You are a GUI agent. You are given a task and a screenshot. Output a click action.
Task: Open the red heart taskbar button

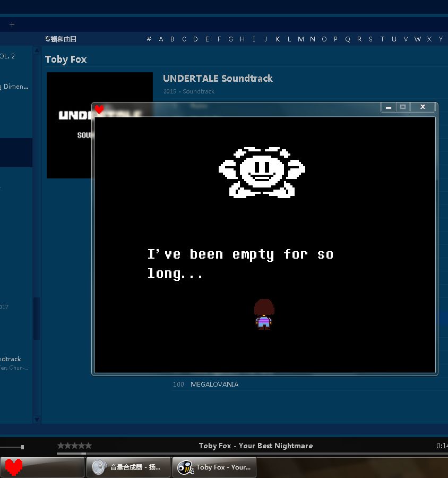click(42, 467)
